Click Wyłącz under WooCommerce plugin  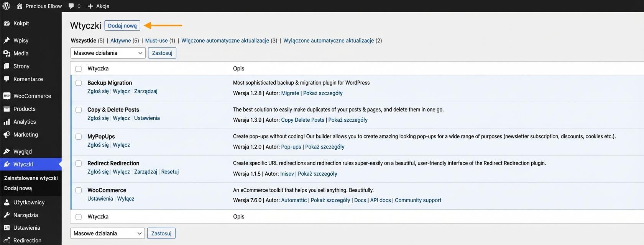(x=126, y=199)
